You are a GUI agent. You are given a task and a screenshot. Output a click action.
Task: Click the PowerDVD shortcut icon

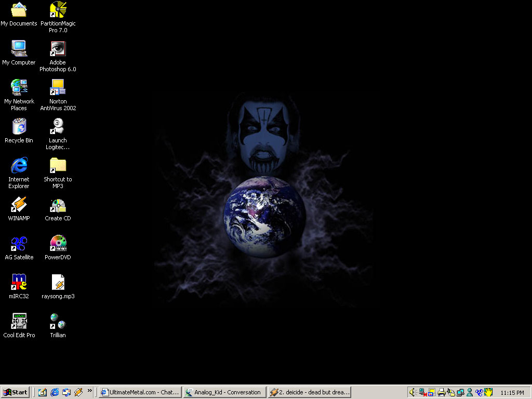58,248
